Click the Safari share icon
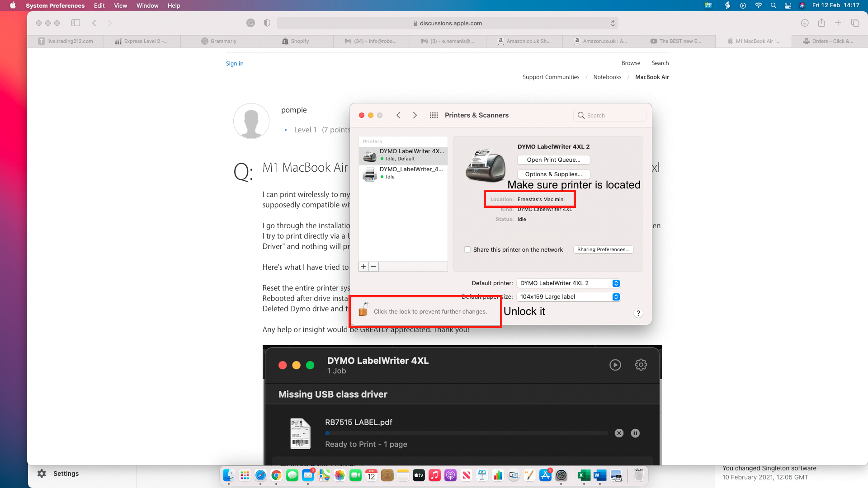Image resolution: width=868 pixels, height=488 pixels. (x=821, y=23)
